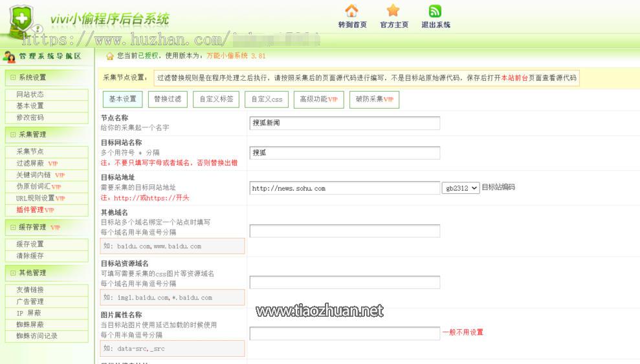Screen dimensions: 640x364
Task: Click the green RSS icon for 退出系统
Action: pos(435,11)
